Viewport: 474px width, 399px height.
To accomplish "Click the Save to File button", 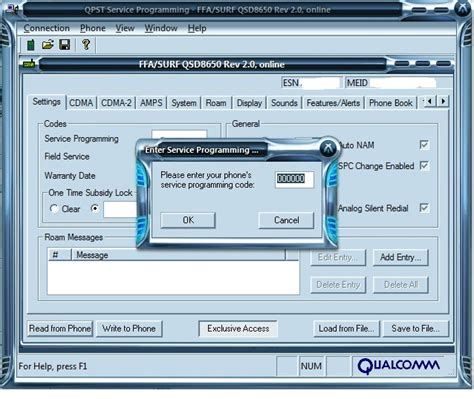I will click(415, 329).
